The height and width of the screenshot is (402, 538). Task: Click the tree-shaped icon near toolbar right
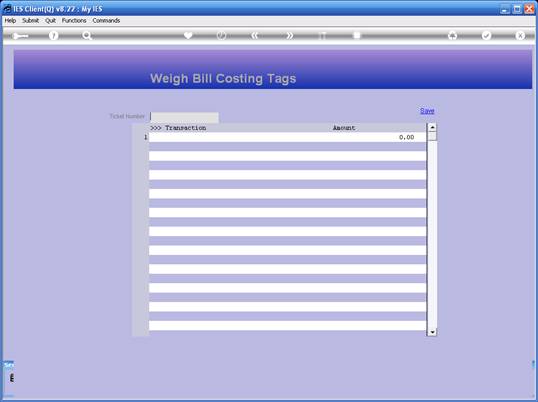click(x=453, y=35)
